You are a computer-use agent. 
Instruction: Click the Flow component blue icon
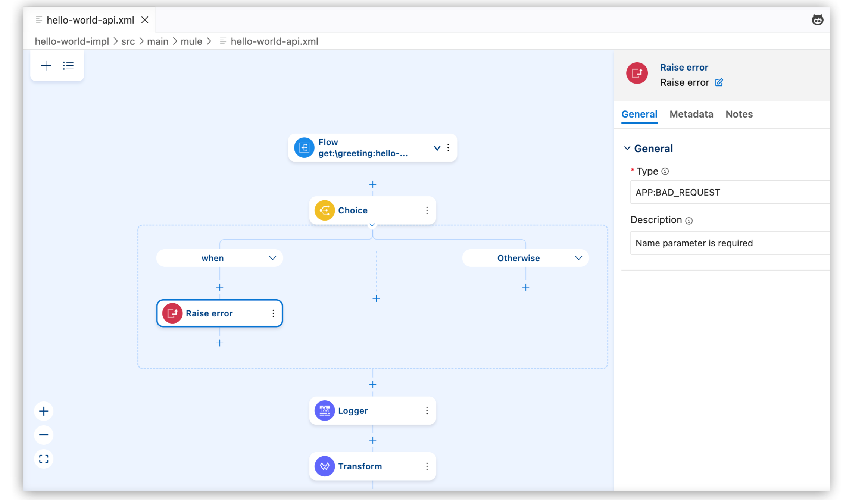(x=304, y=148)
